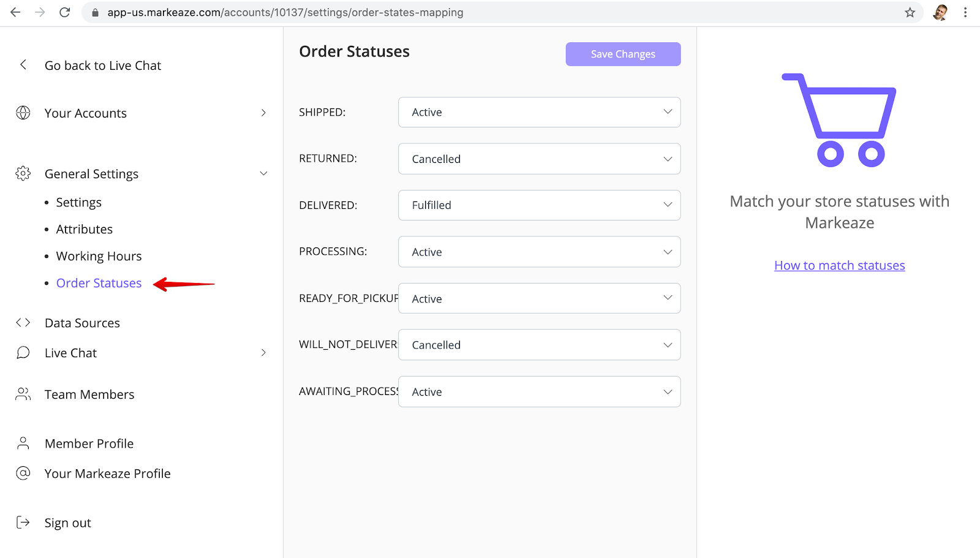Open the How to match statuses link
The height and width of the screenshot is (558, 980).
[x=839, y=265]
